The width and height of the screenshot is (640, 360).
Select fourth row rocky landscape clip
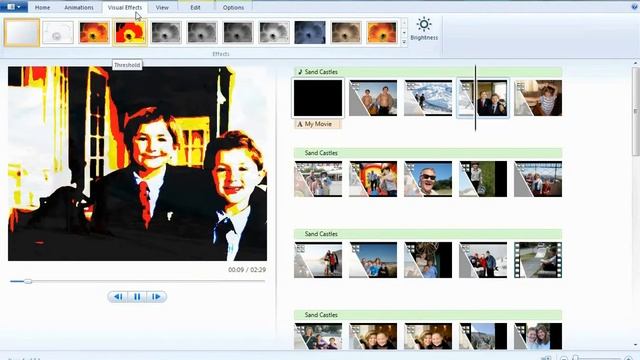point(483,336)
